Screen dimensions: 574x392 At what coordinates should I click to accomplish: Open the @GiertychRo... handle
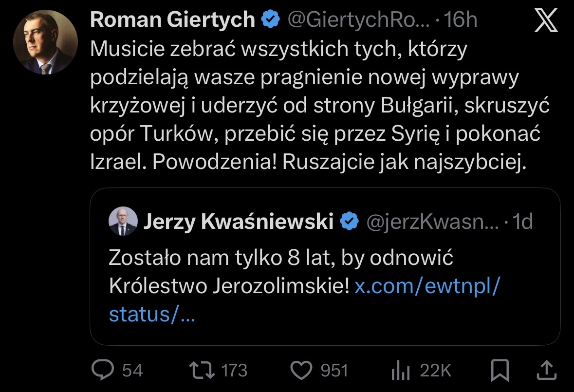point(359,20)
